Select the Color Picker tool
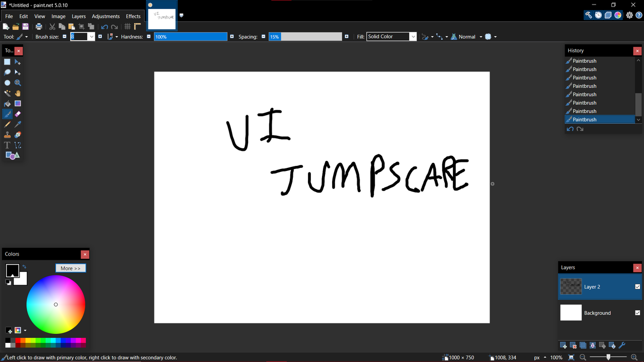The height and width of the screenshot is (362, 644). 17,124
